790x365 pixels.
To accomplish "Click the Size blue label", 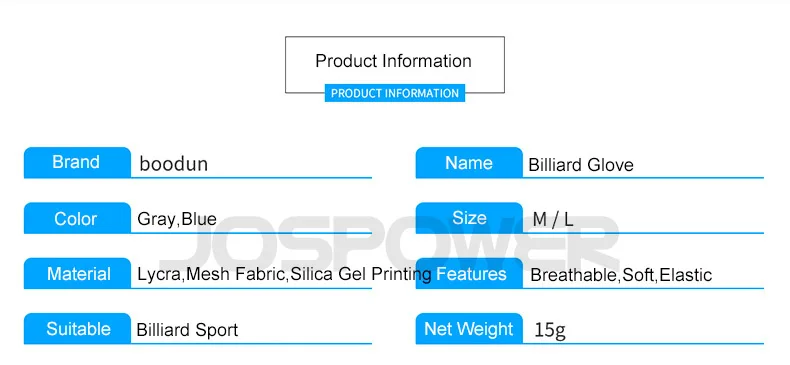I will click(469, 218).
